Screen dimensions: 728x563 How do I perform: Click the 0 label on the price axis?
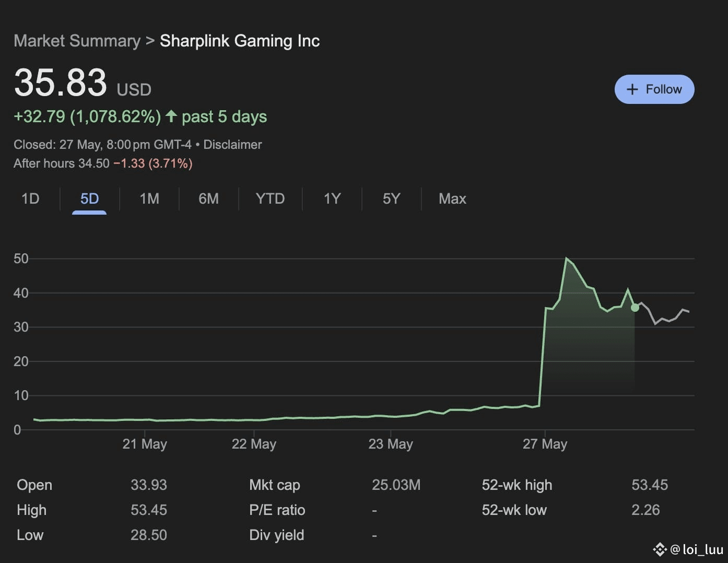point(17,430)
